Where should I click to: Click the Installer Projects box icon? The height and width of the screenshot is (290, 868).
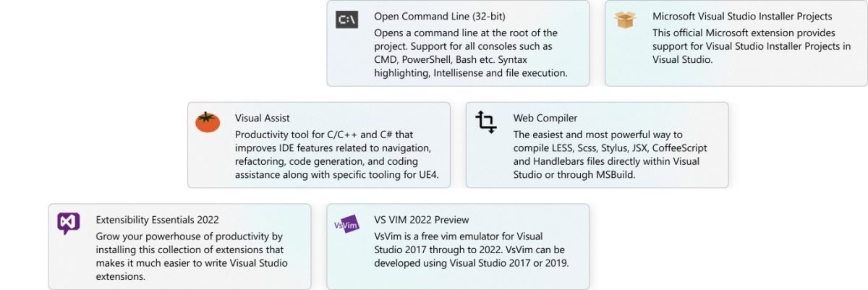tap(626, 20)
